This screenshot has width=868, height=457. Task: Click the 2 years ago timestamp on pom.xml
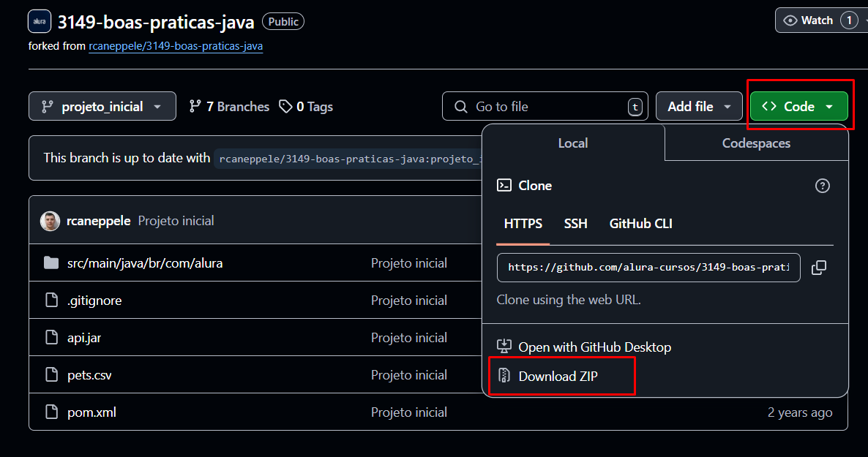coord(800,412)
